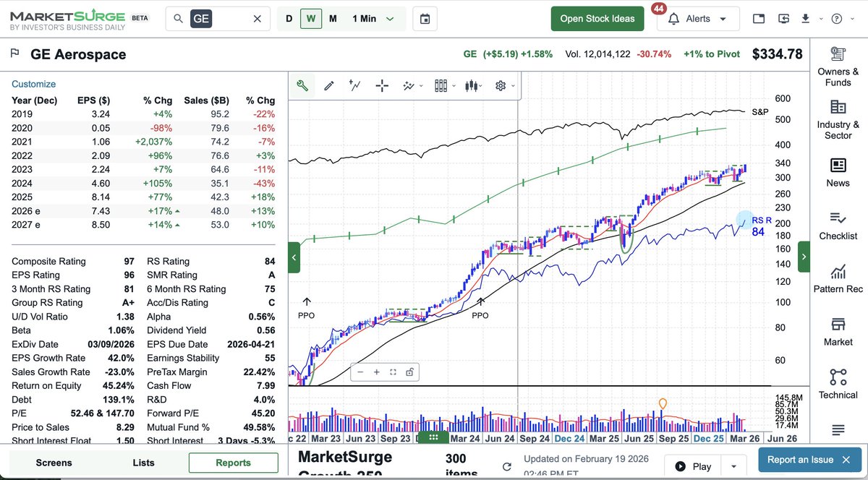The height and width of the screenshot is (480, 868).
Task: Open the column layout dropdown
Action: (445, 85)
